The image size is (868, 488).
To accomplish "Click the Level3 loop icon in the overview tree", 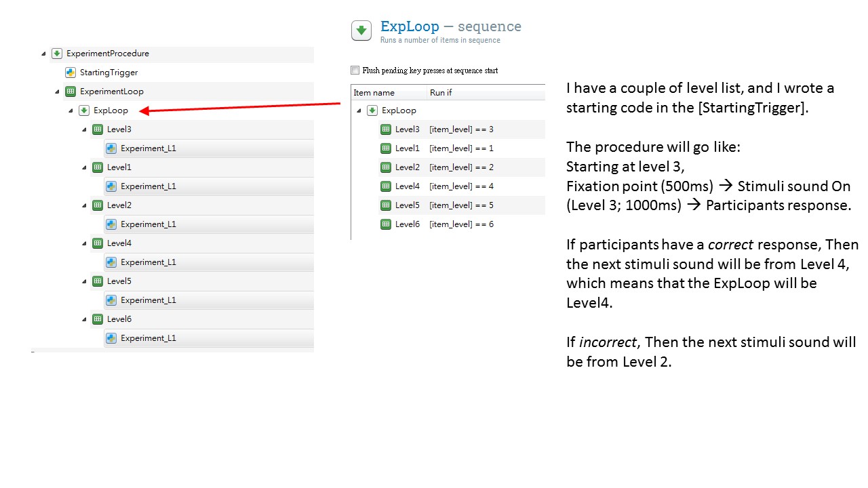I will pos(98,129).
